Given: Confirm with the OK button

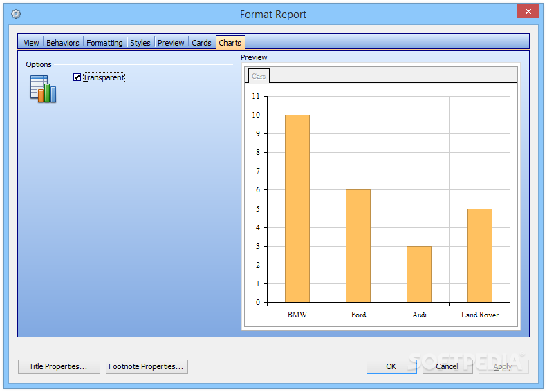Looking at the screenshot, I should (x=391, y=366).
